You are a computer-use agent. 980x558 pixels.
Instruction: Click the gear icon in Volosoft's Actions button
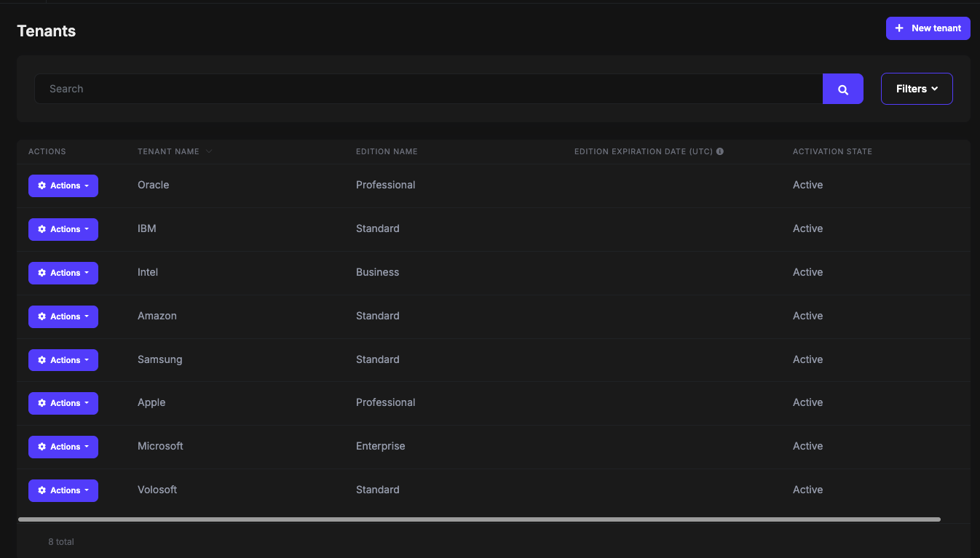(x=42, y=490)
